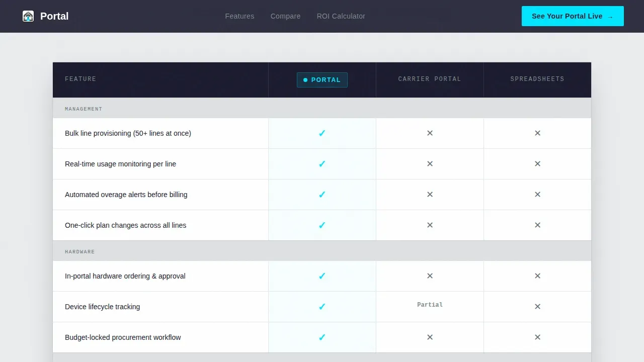Viewport: 644px width, 362px height.
Task: Click the Management section label
Action: click(84, 109)
